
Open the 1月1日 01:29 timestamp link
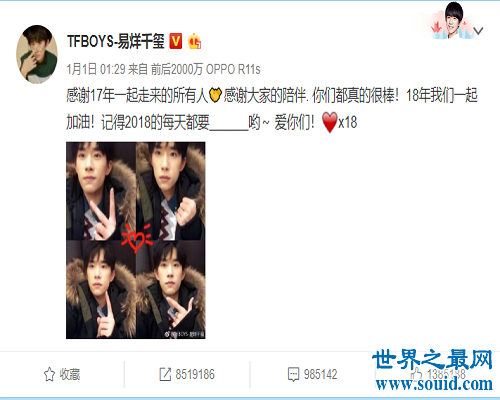tap(96, 69)
